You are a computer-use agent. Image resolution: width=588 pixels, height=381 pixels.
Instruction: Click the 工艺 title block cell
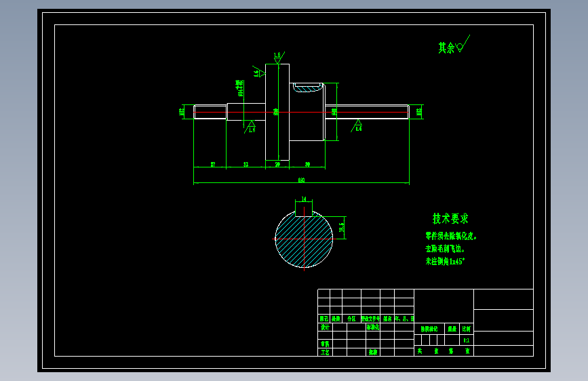(325, 352)
